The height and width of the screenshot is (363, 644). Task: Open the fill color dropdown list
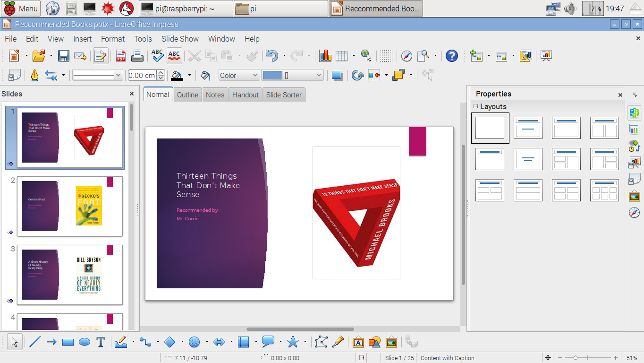click(293, 75)
